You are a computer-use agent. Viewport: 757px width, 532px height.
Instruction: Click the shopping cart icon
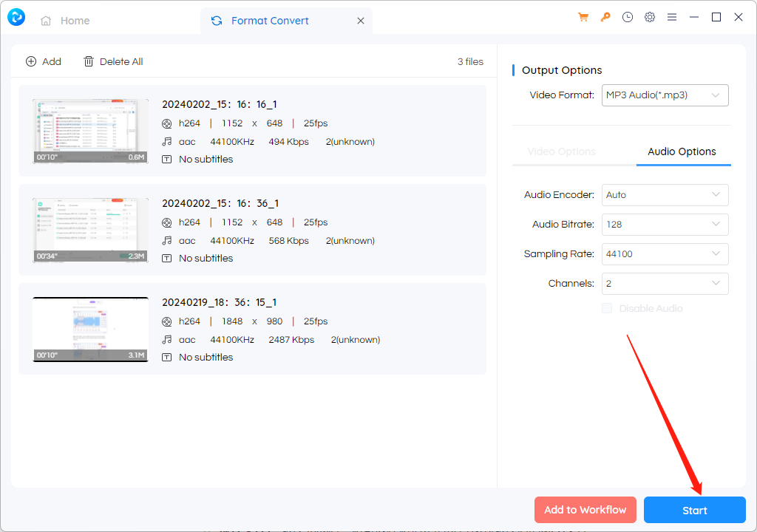583,17
